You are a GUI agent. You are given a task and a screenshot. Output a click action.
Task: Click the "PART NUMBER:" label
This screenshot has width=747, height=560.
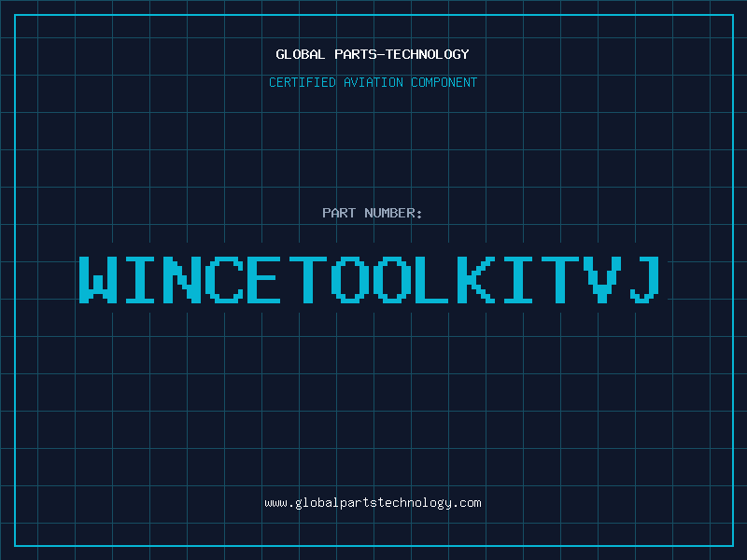coord(373,214)
